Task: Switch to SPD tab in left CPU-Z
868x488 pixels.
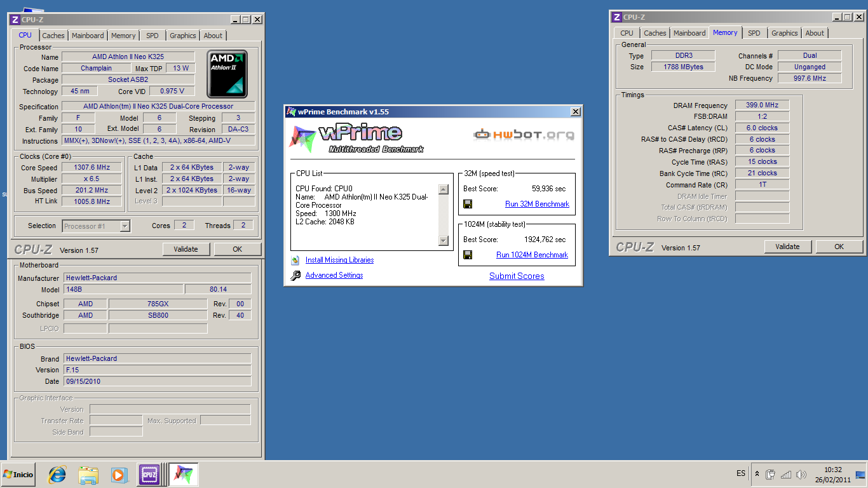Action: pyautogui.click(x=153, y=36)
